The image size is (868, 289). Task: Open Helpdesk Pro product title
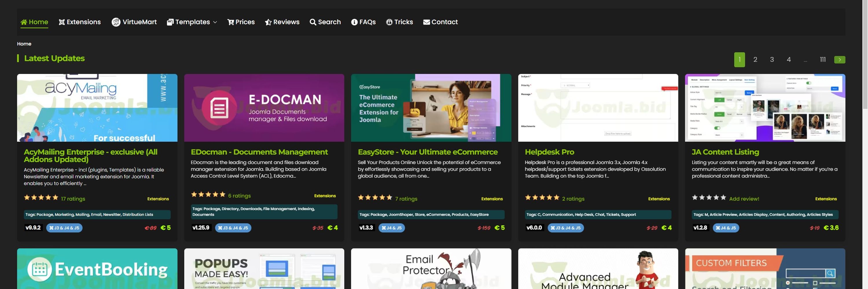coord(549,152)
